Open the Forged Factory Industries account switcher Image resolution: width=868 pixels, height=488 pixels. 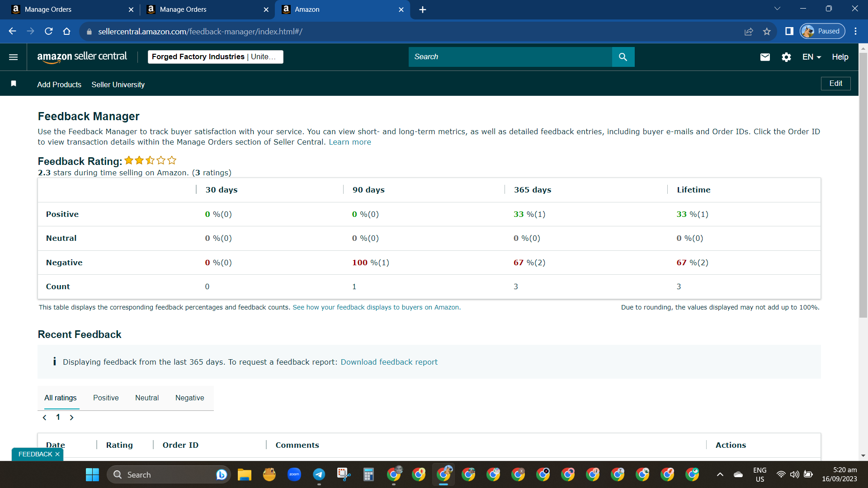pyautogui.click(x=215, y=57)
